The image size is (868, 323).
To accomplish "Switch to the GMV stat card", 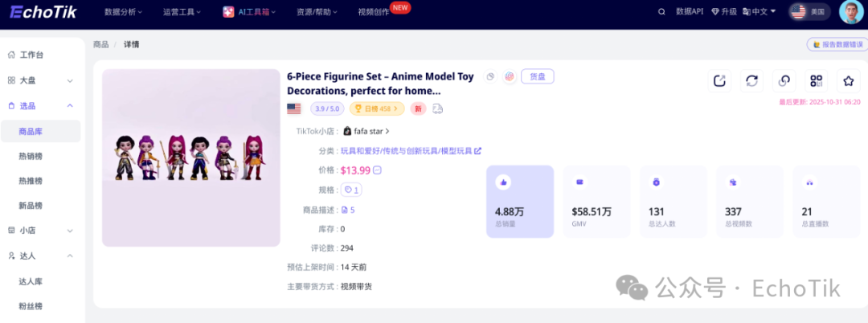I will [596, 202].
